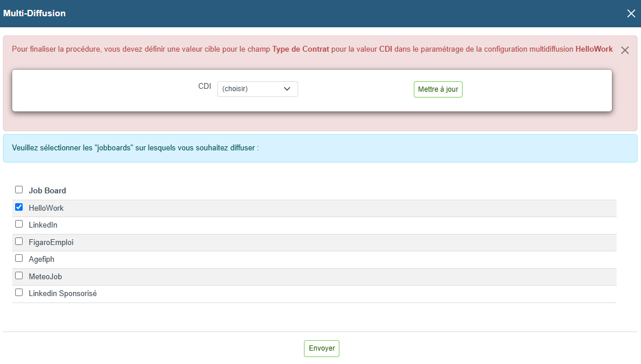Dismiss the red HelloWork warning message
The width and height of the screenshot is (641, 364).
(x=625, y=51)
